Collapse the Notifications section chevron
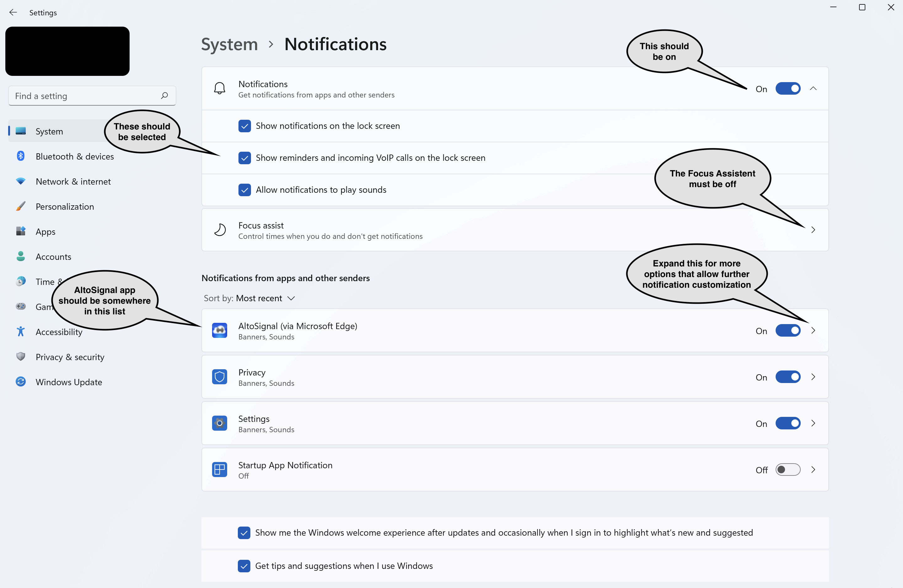903x588 pixels. [813, 89]
